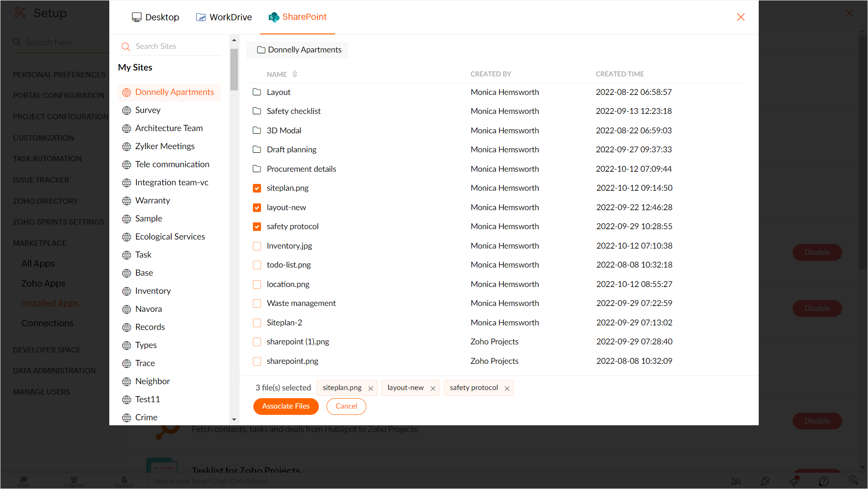Remove siteplan.png chip with its x icon
This screenshot has height=489, width=868.
(x=370, y=388)
